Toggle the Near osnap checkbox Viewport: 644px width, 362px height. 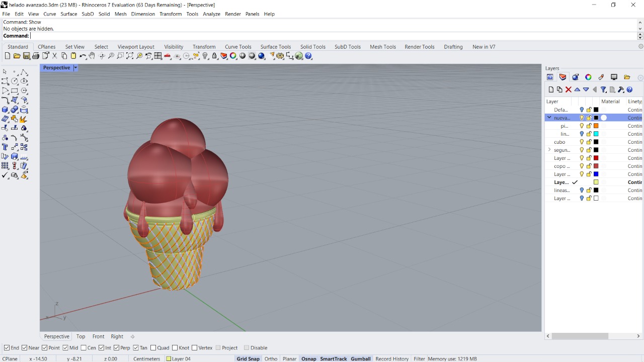click(25, 348)
